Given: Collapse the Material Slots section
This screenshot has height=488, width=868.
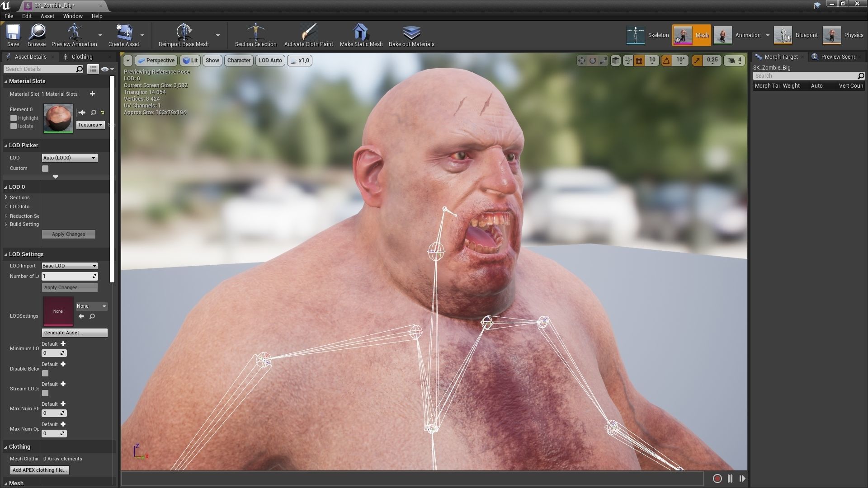Looking at the screenshot, I should tap(6, 81).
